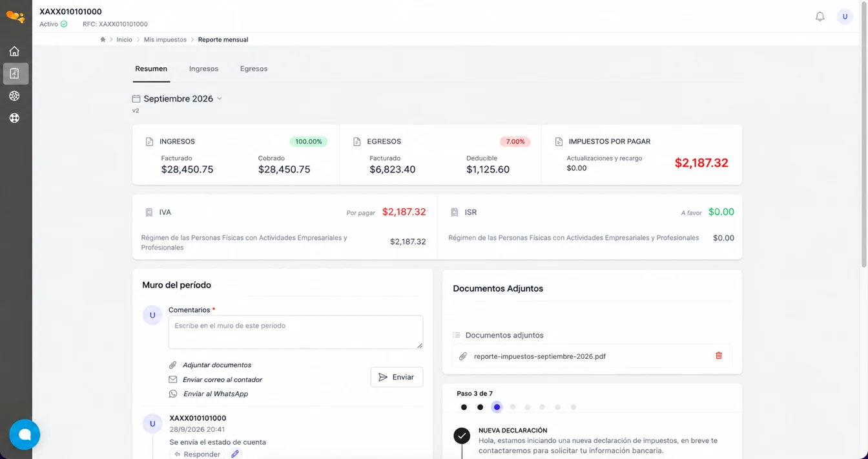Screen dimensions: 868x459
Task: Click the Enviar al WhatsApp option
Action: [216, 394]
